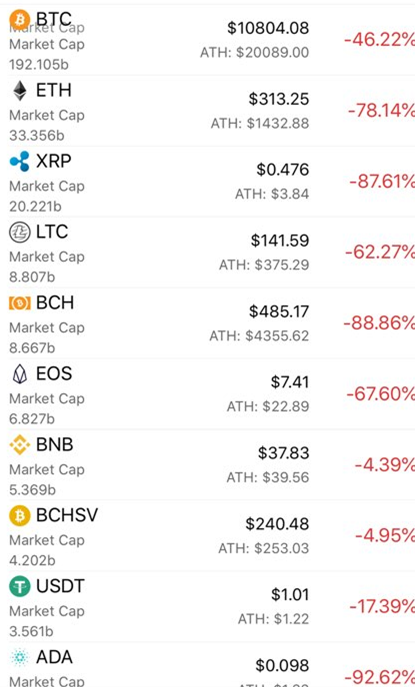The width and height of the screenshot is (415, 687).
Task: Tap the Ethereum diamond logo icon
Action: click(x=20, y=91)
